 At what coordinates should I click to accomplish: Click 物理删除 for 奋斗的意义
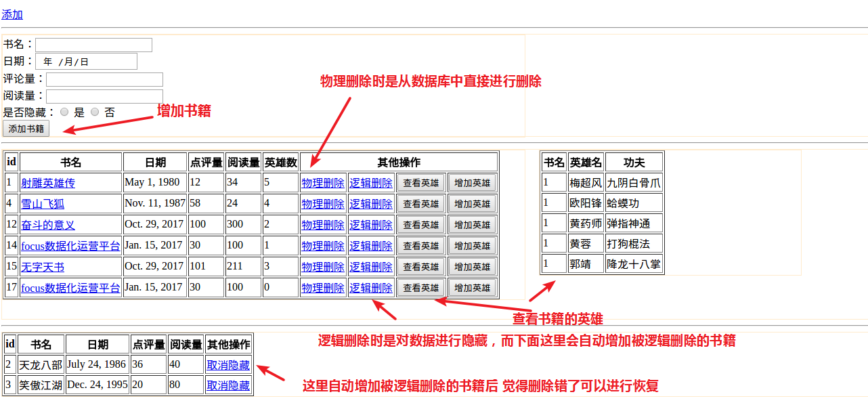(x=323, y=225)
